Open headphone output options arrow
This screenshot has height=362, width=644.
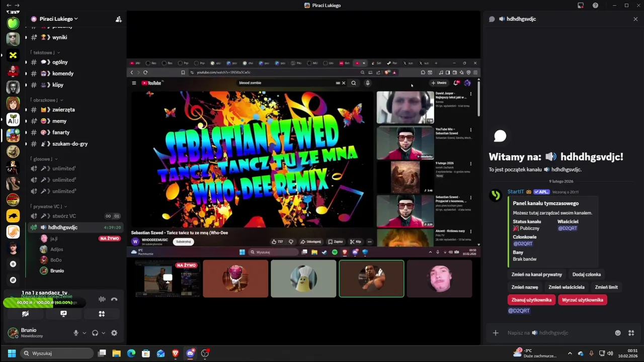coord(103,333)
